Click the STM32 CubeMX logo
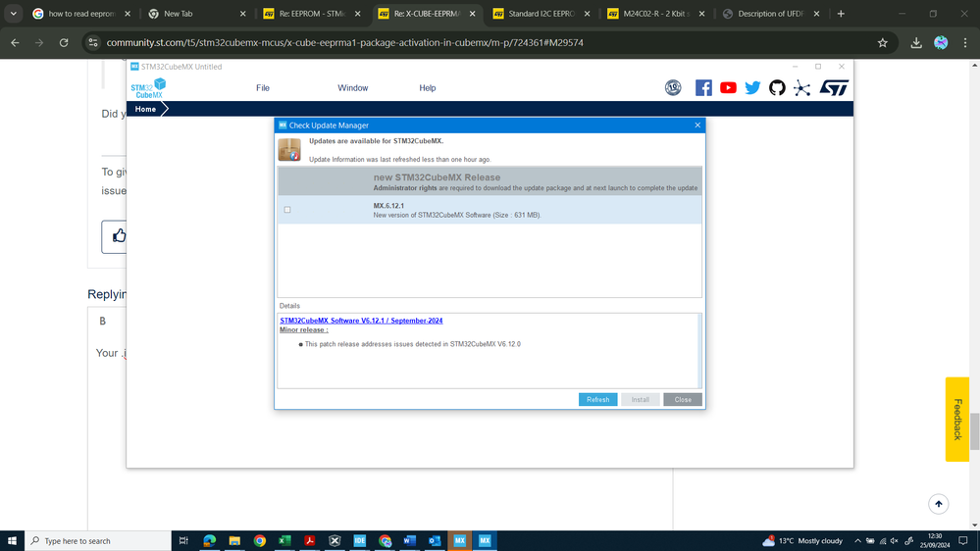This screenshot has width=980, height=551. [148, 88]
